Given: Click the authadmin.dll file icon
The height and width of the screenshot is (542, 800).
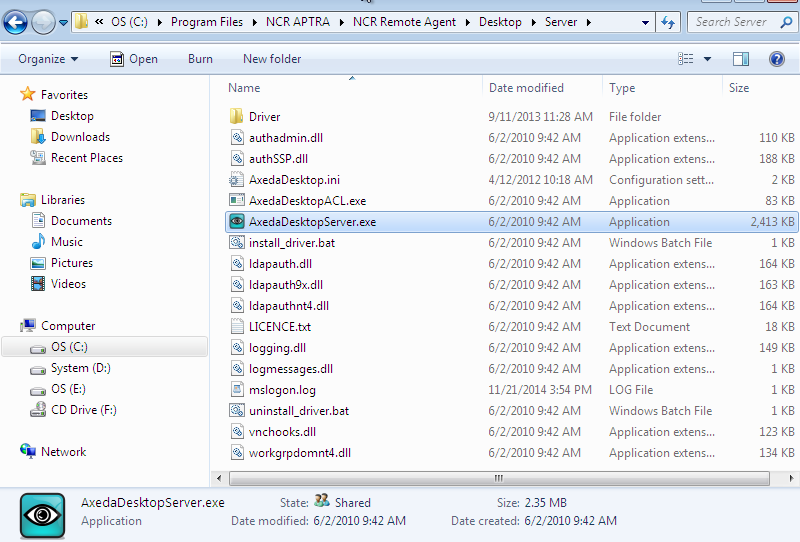Looking at the screenshot, I should (237, 137).
